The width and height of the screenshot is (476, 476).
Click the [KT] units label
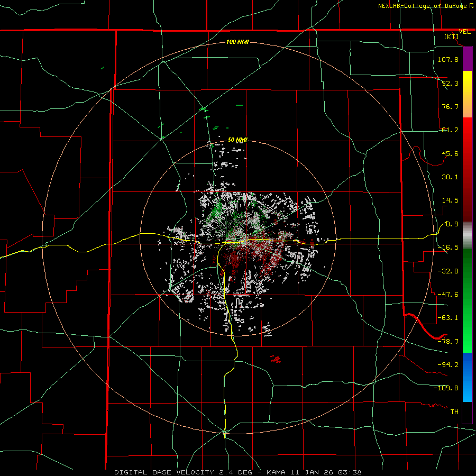point(452,36)
